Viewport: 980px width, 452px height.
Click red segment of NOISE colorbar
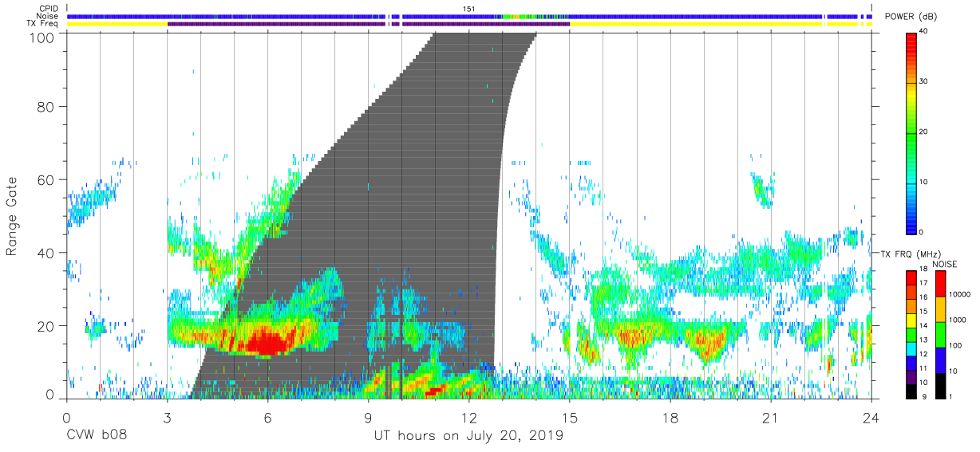[939, 284]
